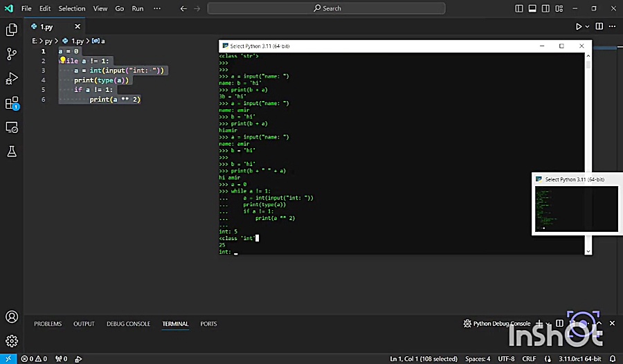Click Spaces: 4 indentation status
Viewport: 623px width, 364px height.
coord(478,359)
